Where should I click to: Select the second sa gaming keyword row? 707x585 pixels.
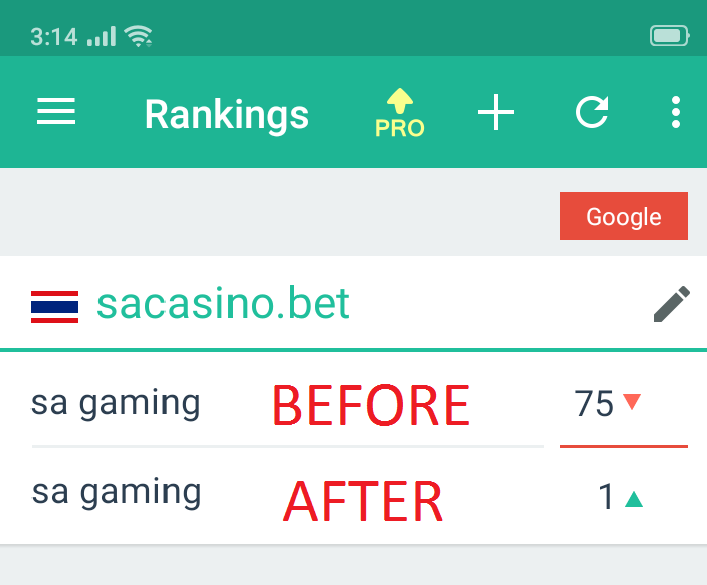[x=116, y=492]
